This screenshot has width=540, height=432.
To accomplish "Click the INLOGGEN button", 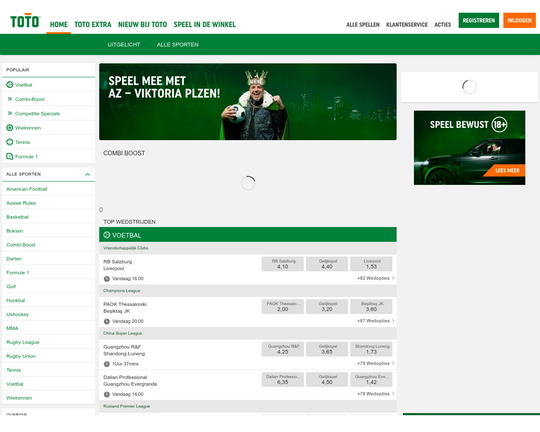I will pyautogui.click(x=519, y=20).
